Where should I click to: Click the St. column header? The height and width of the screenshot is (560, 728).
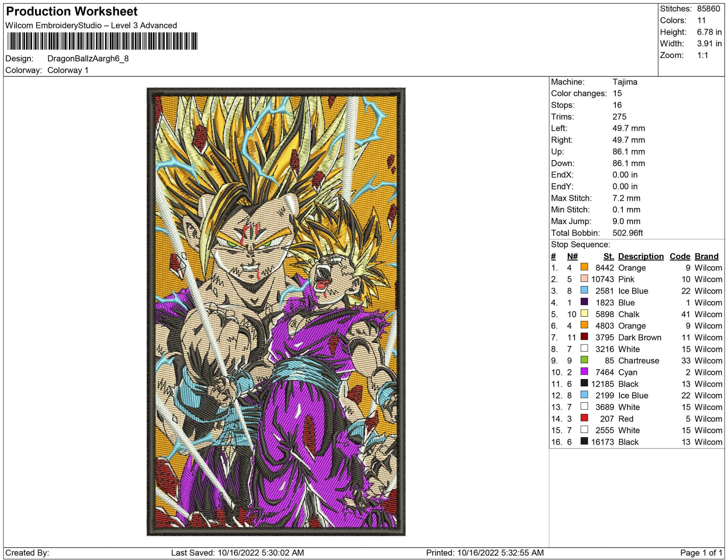point(608,256)
